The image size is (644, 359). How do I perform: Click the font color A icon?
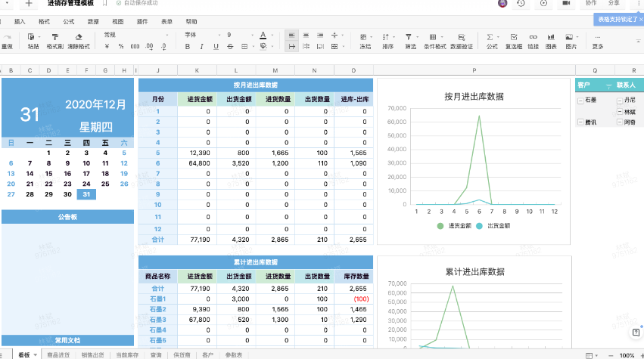click(263, 36)
